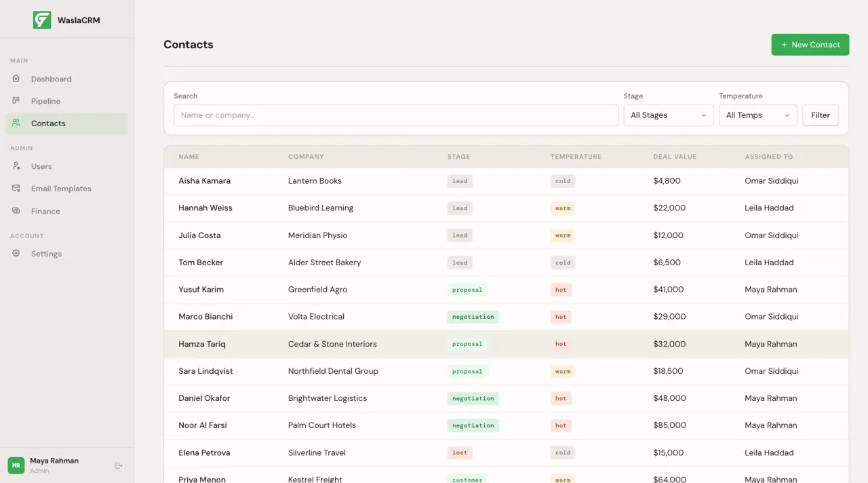Click the Silverline Travel company cell
The image size is (868, 483).
(x=317, y=452)
